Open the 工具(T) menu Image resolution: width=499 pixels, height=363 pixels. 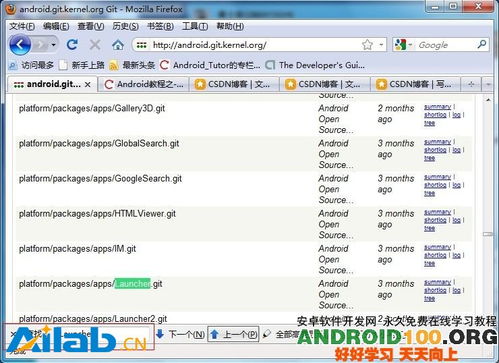tap(195, 26)
